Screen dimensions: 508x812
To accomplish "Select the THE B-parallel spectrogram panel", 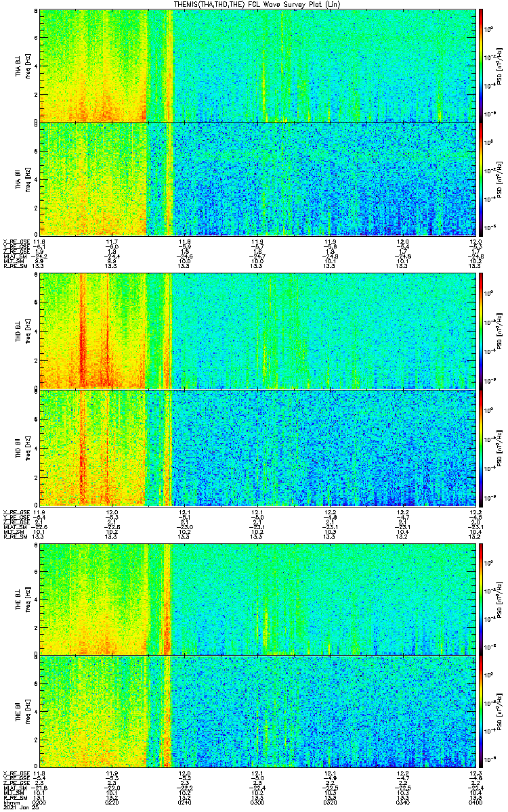I will (x=257, y=710).
